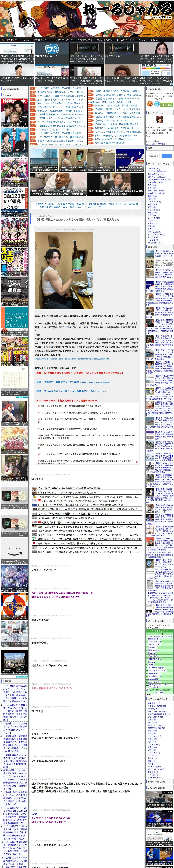174x868 pixels.
Task: Open the 中東情勢 (392) category
Action: coord(154,169)
